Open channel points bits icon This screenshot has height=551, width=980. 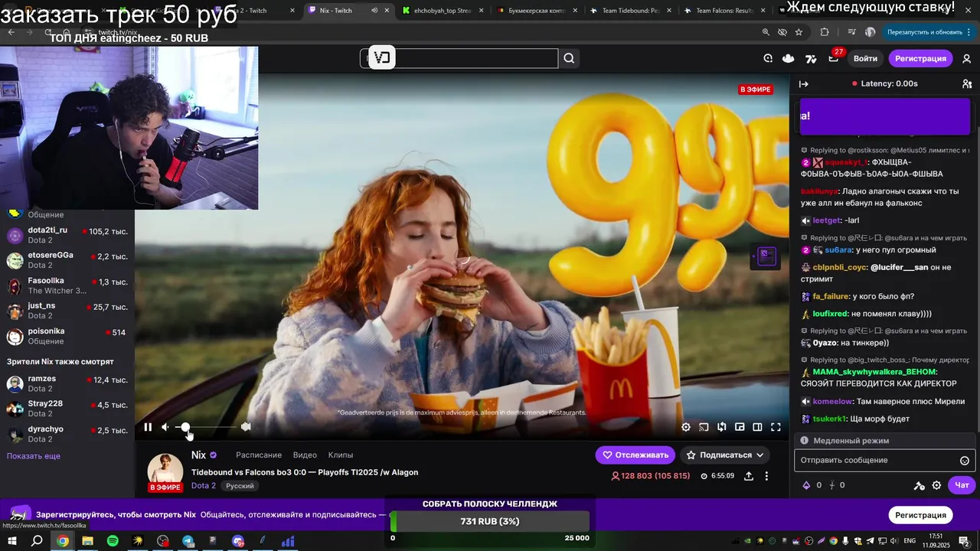point(806,485)
